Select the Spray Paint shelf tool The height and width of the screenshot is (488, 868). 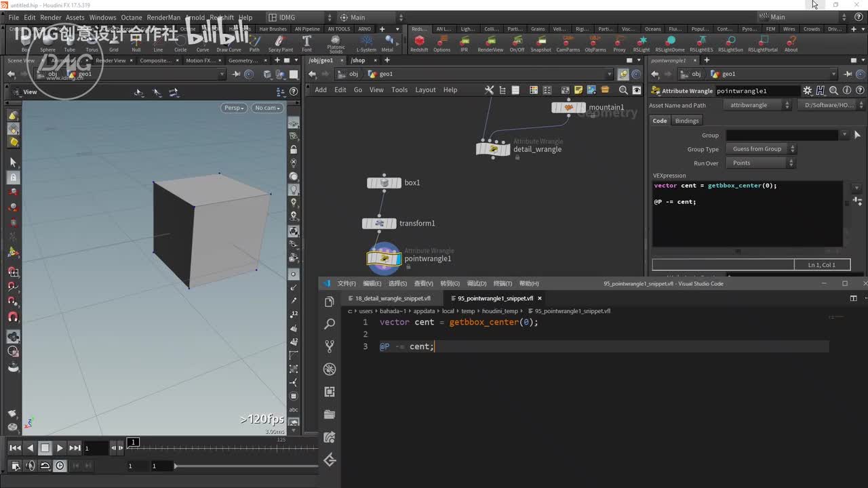tap(280, 41)
